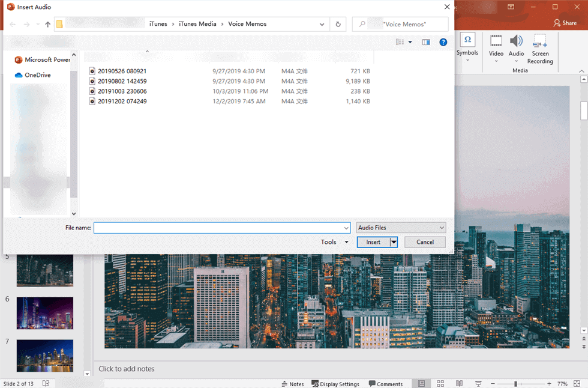Open the 77% zoom level dialog

click(x=562, y=384)
